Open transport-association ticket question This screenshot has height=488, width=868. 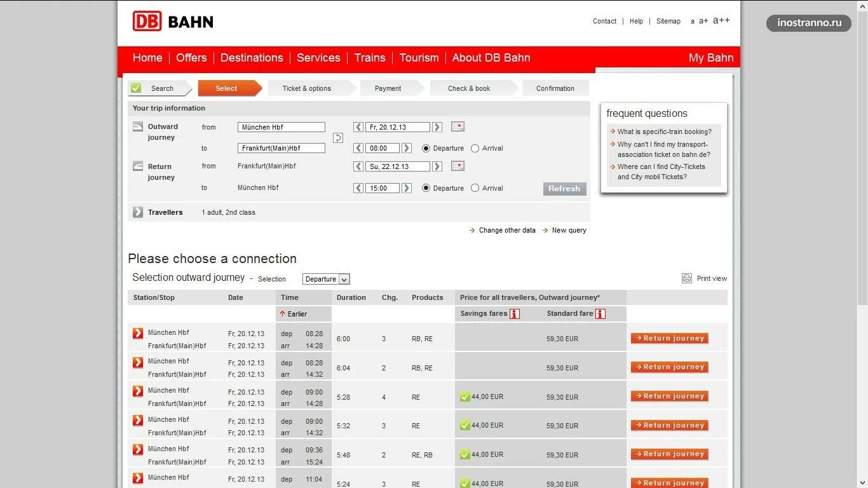[664, 149]
